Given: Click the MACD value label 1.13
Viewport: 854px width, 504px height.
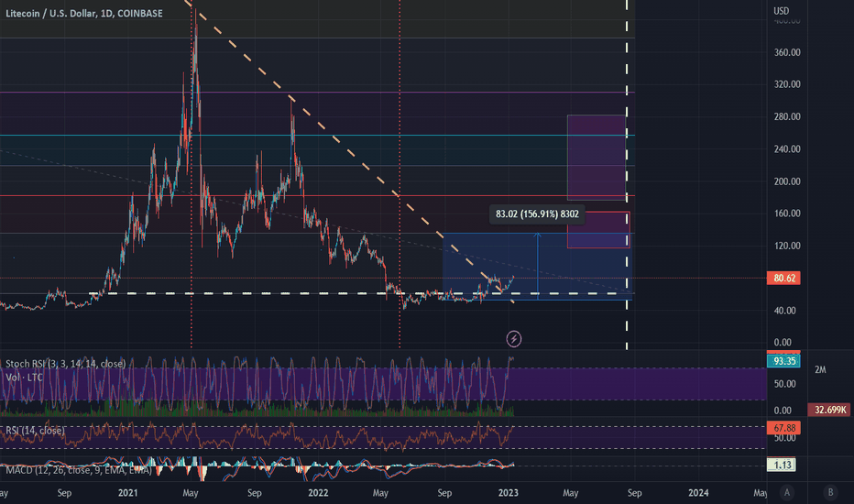Looking at the screenshot, I should [x=782, y=465].
